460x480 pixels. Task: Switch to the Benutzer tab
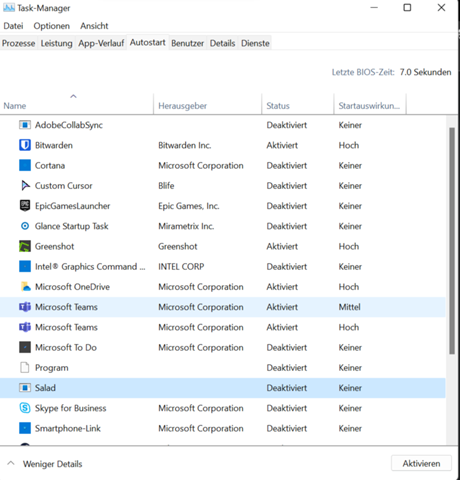187,43
